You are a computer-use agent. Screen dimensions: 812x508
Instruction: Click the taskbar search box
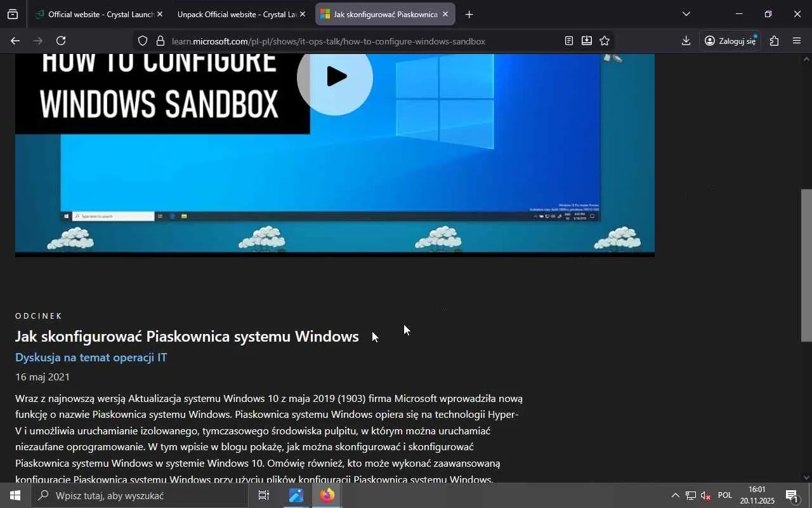coord(140,495)
